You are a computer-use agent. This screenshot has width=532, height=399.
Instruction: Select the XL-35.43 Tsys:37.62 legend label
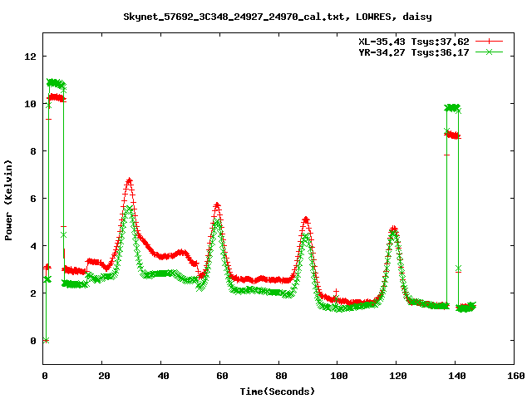click(414, 42)
